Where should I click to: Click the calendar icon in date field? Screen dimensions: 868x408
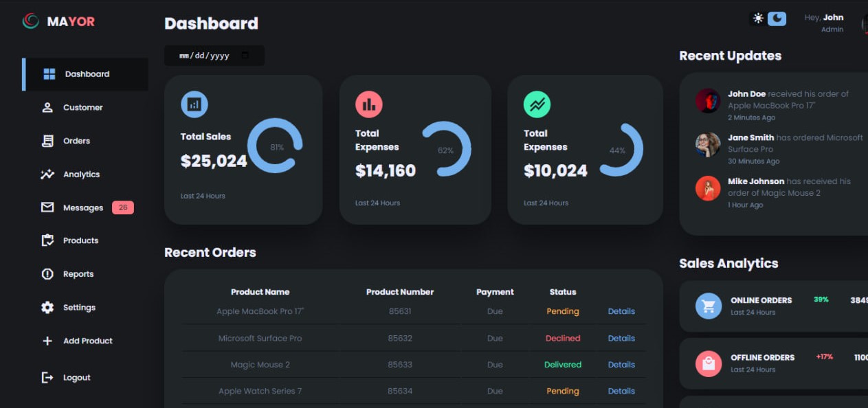click(x=245, y=56)
